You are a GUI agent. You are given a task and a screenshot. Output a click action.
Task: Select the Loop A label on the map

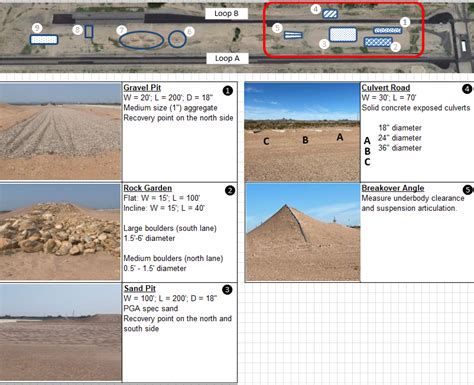227,58
